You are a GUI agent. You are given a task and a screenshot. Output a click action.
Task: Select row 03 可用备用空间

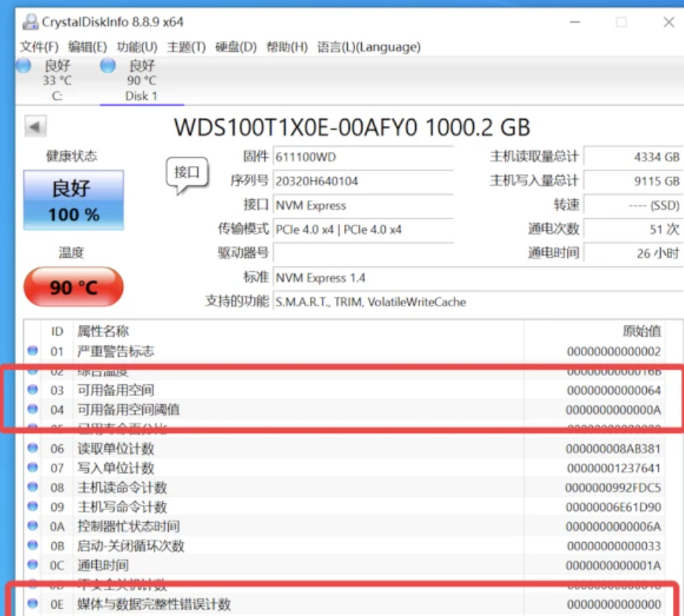click(345, 390)
